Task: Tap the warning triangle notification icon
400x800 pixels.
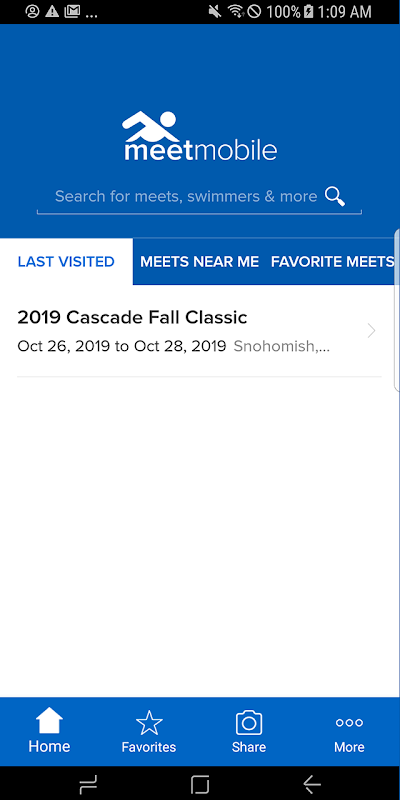Action: tap(52, 12)
